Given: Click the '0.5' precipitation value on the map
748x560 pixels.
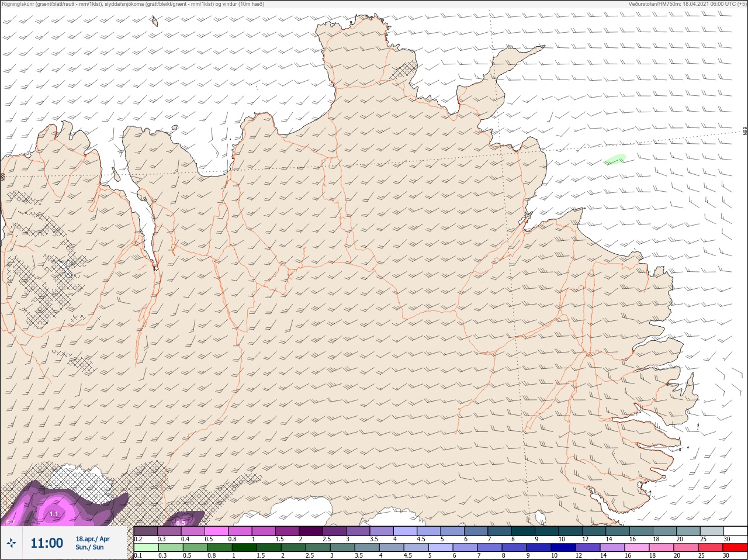Looking at the screenshot, I should tap(181, 523).
